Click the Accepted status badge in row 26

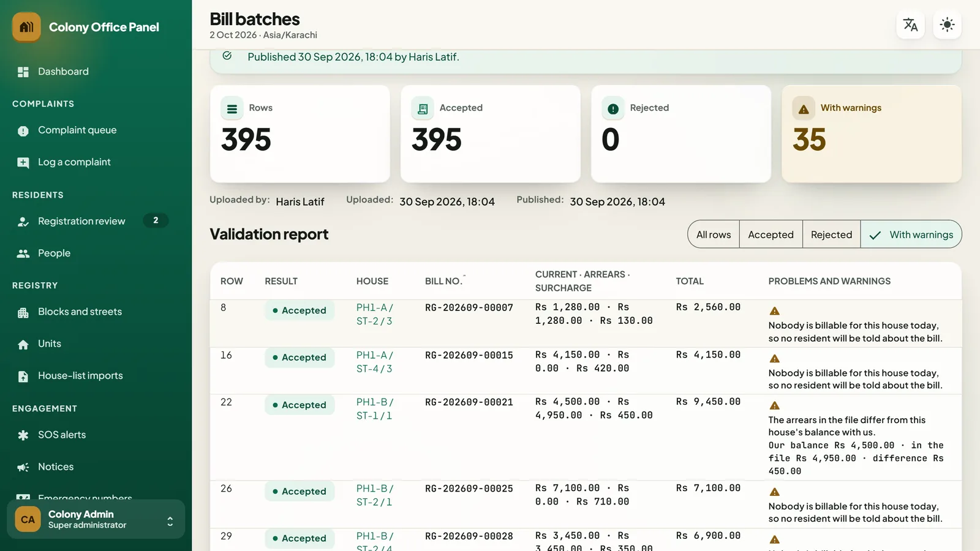pos(300,492)
